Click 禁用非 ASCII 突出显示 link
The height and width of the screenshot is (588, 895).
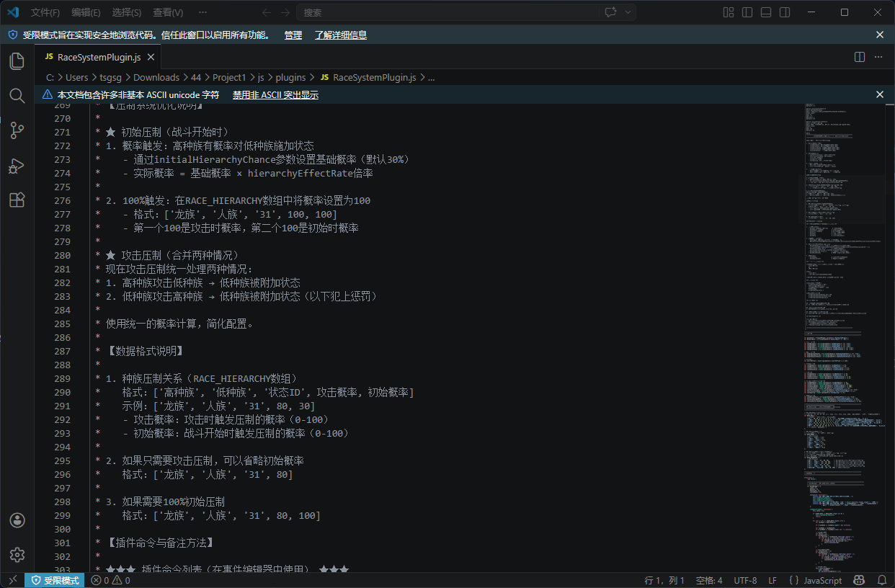click(x=275, y=94)
